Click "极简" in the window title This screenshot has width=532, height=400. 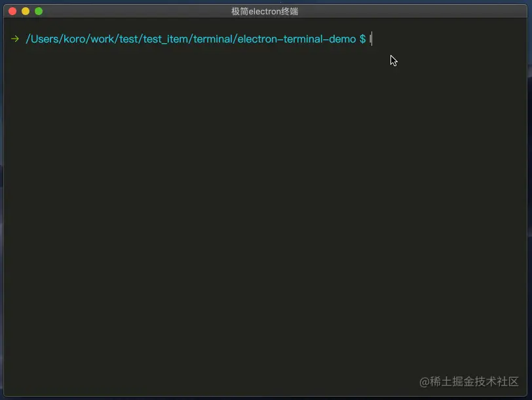239,11
